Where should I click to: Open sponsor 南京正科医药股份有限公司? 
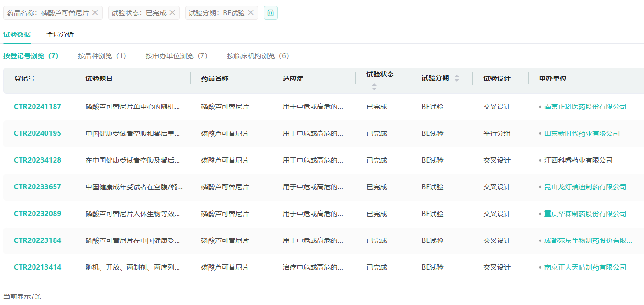click(x=585, y=107)
